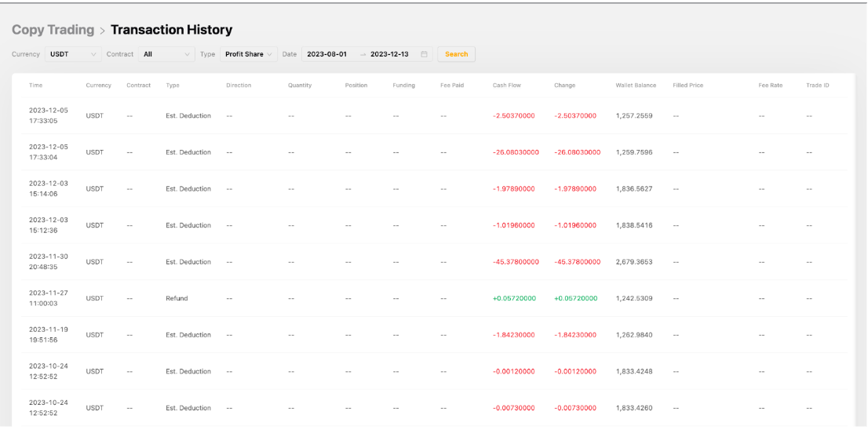Go back to Copy Trading breadcrumb
This screenshot has width=868, height=448.
(53, 30)
